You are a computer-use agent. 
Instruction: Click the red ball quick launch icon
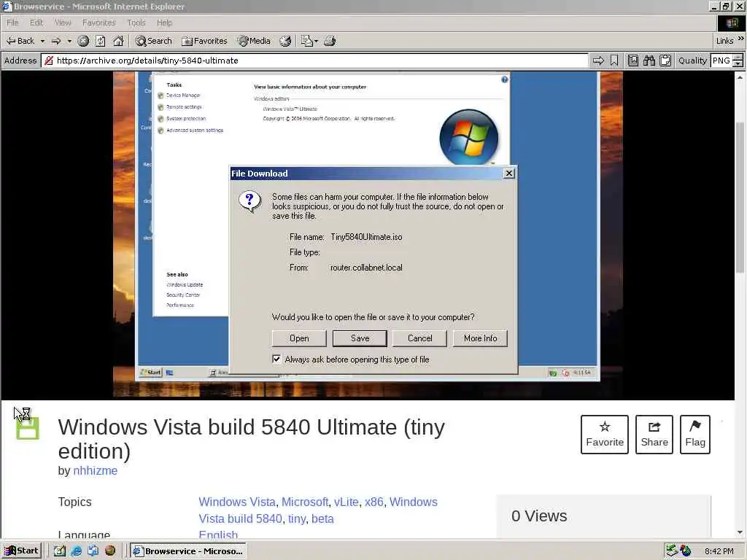pos(110,551)
